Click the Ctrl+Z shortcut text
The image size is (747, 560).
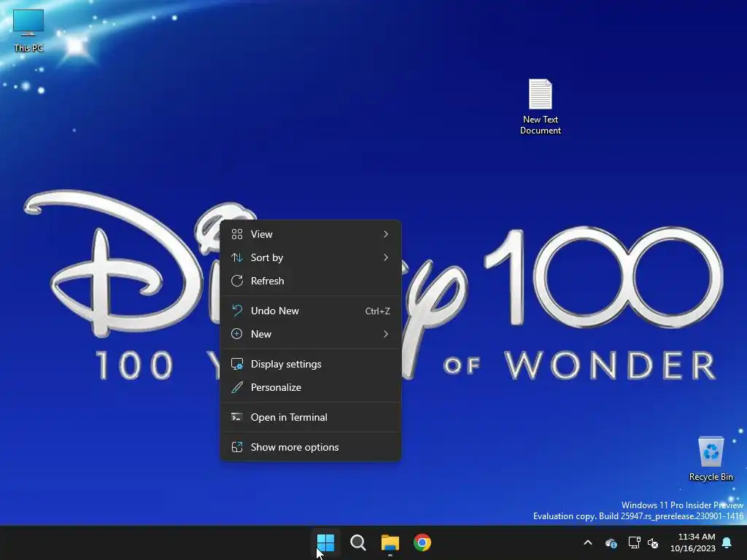(377, 311)
